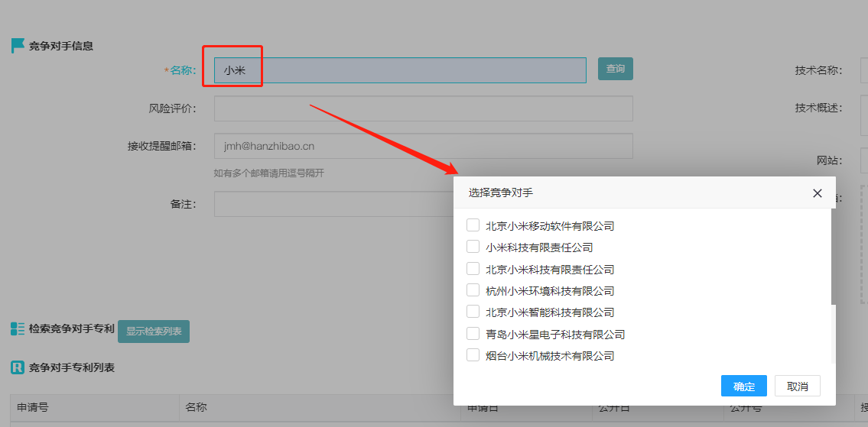The width and height of the screenshot is (868, 427).
Task: Click the 检索竞争对手专利 list icon
Action: coord(17,329)
